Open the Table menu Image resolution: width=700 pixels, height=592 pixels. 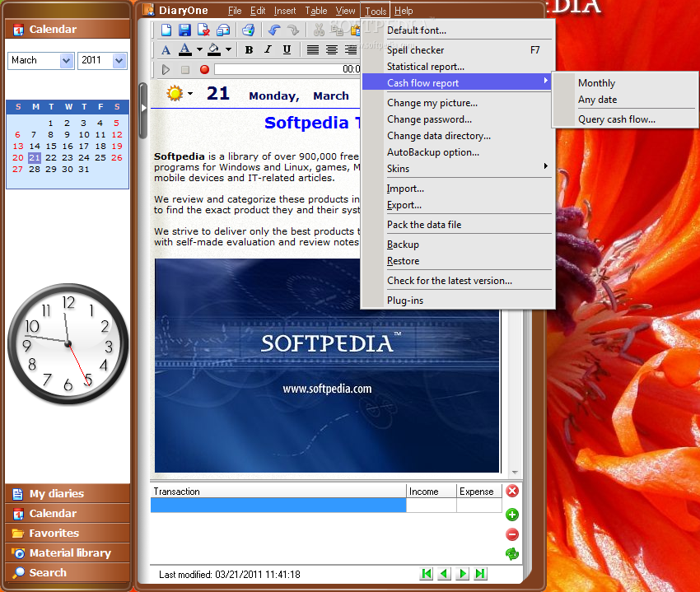pyautogui.click(x=316, y=11)
